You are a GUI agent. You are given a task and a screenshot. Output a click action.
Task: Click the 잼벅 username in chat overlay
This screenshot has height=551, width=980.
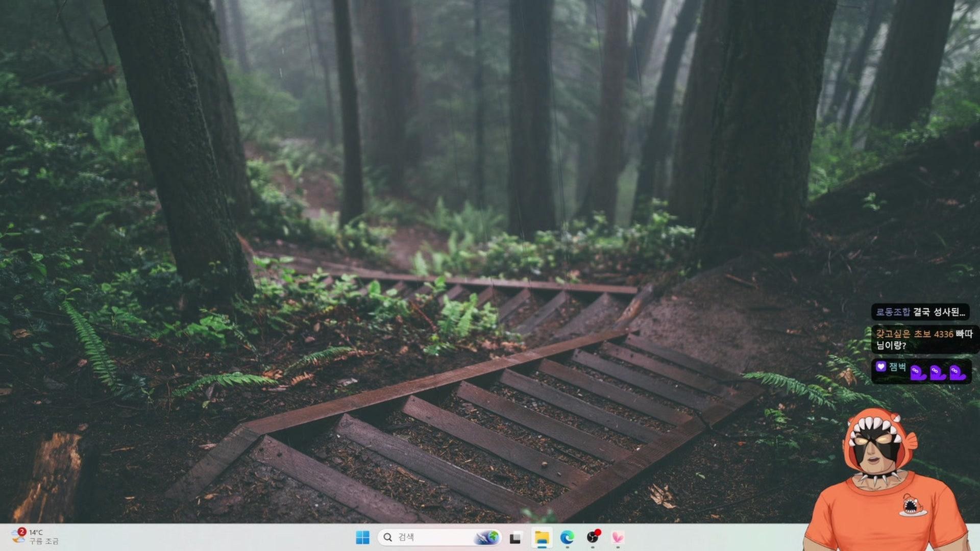point(897,367)
